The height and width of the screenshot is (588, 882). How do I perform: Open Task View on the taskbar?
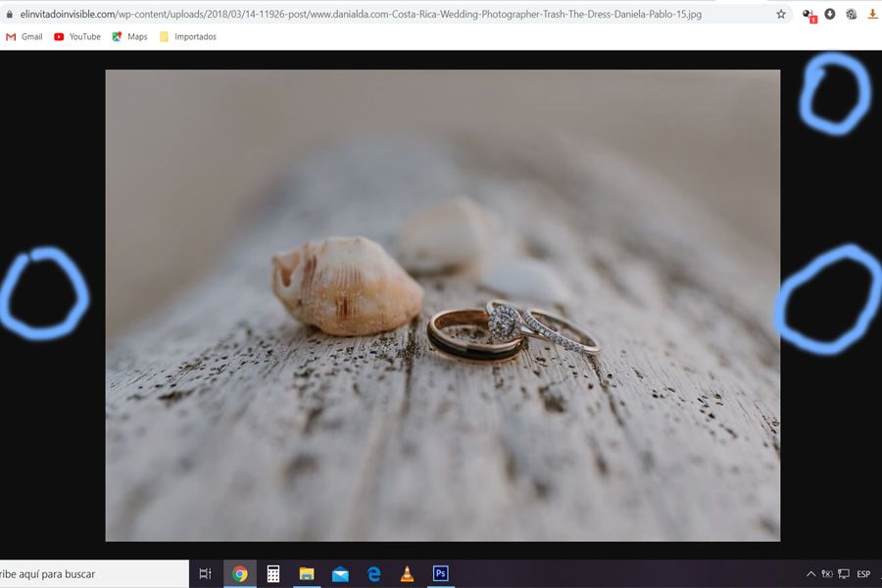click(x=206, y=574)
